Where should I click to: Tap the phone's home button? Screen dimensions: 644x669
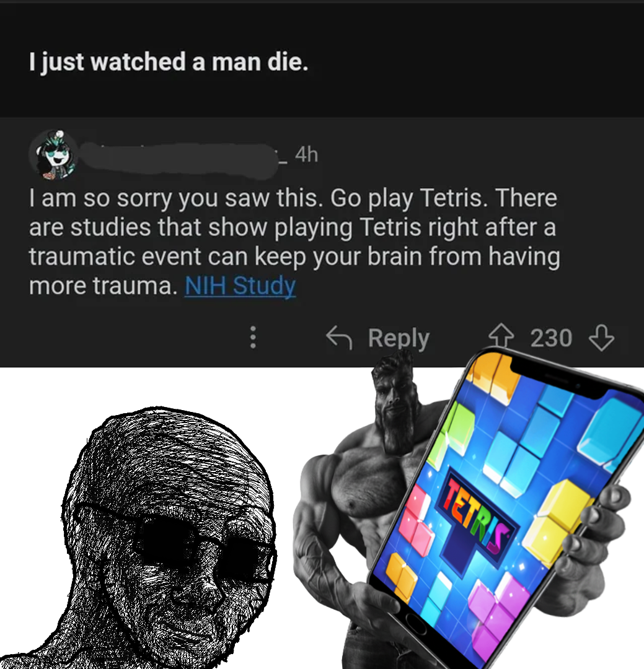click(416, 624)
